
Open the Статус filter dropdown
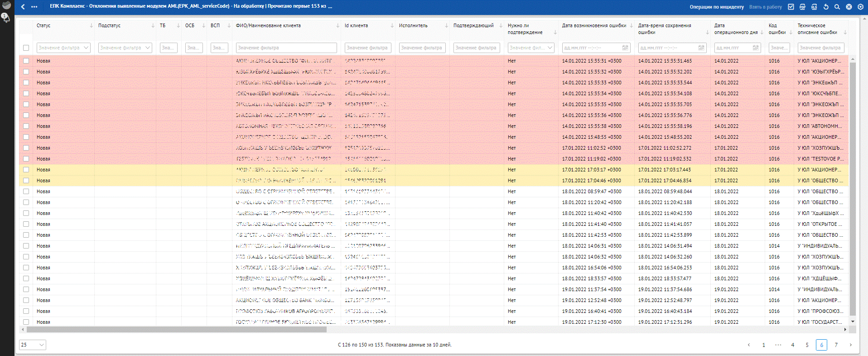[63, 48]
